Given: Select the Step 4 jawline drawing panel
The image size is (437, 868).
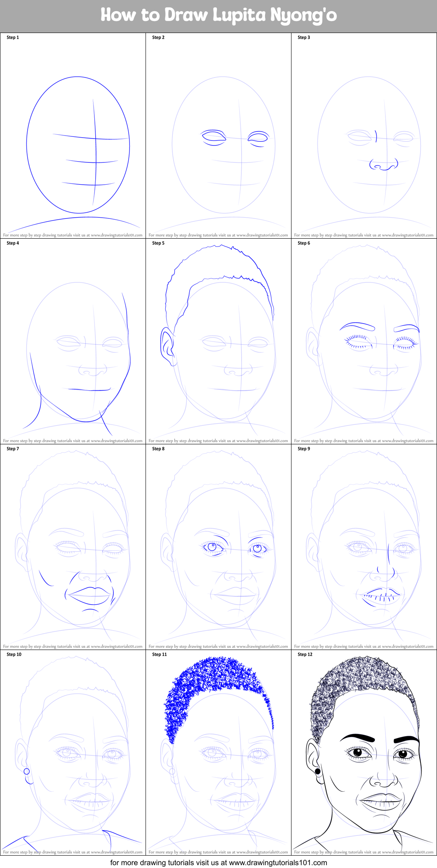Looking at the screenshot, I should point(73,341).
